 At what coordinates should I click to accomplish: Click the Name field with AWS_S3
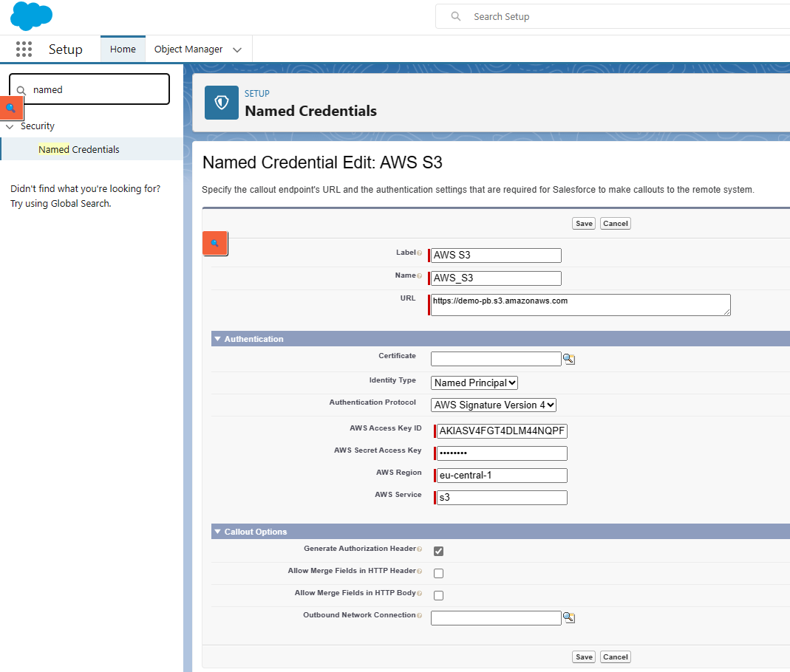click(x=496, y=278)
